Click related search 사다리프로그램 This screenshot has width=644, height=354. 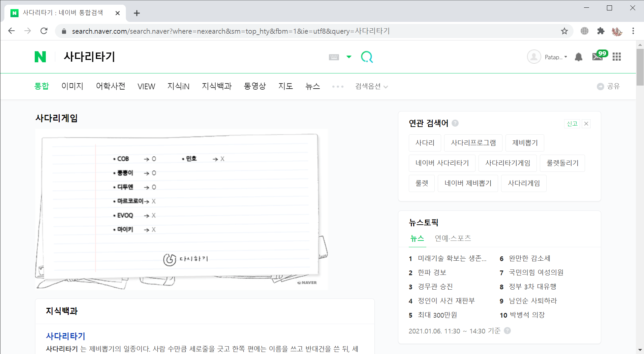473,143
